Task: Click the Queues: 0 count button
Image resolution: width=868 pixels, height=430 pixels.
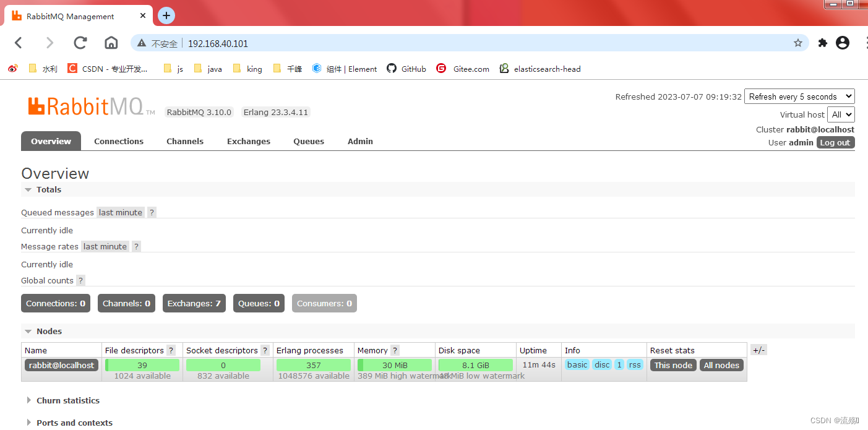Action: click(x=259, y=303)
